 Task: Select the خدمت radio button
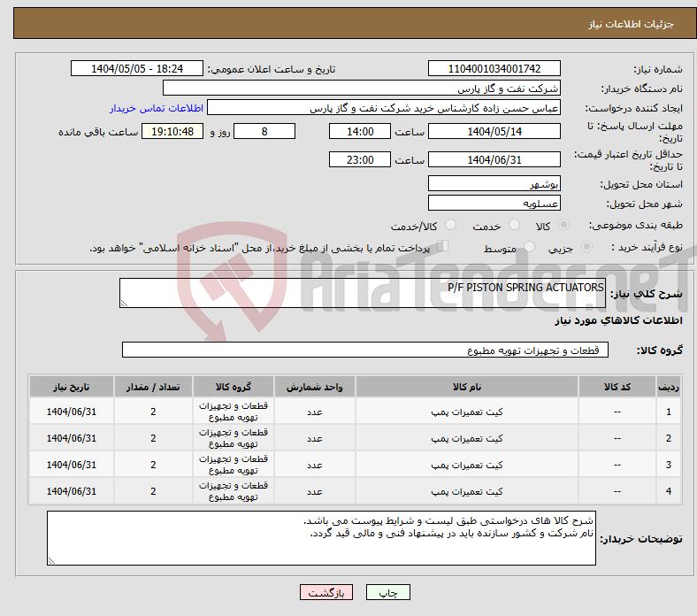tap(514, 225)
